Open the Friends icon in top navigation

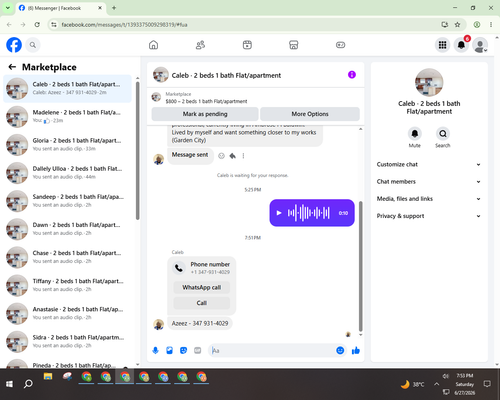tap(200, 45)
